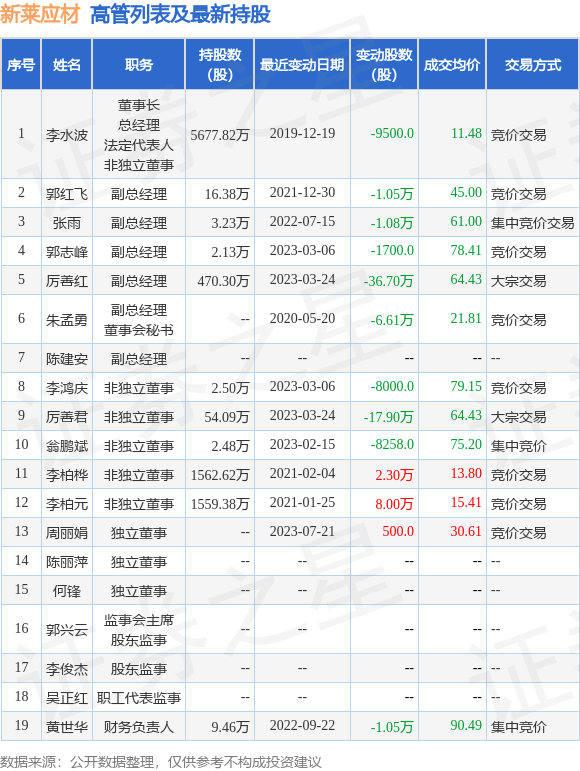
Task: Click the name 郭兴云
Action: tap(67, 629)
